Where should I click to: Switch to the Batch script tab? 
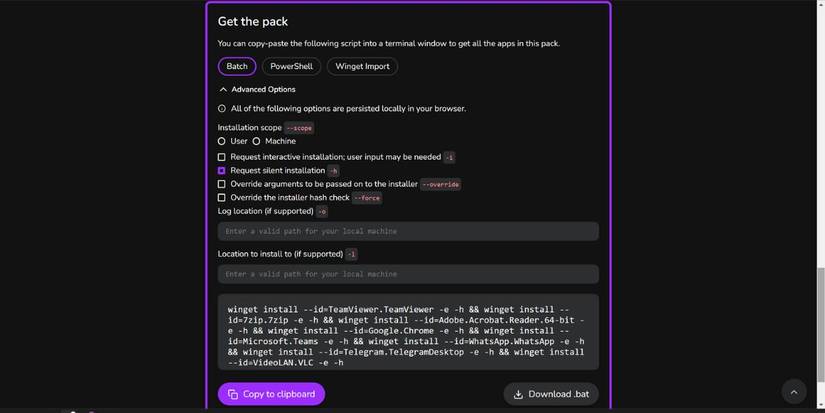pyautogui.click(x=237, y=66)
